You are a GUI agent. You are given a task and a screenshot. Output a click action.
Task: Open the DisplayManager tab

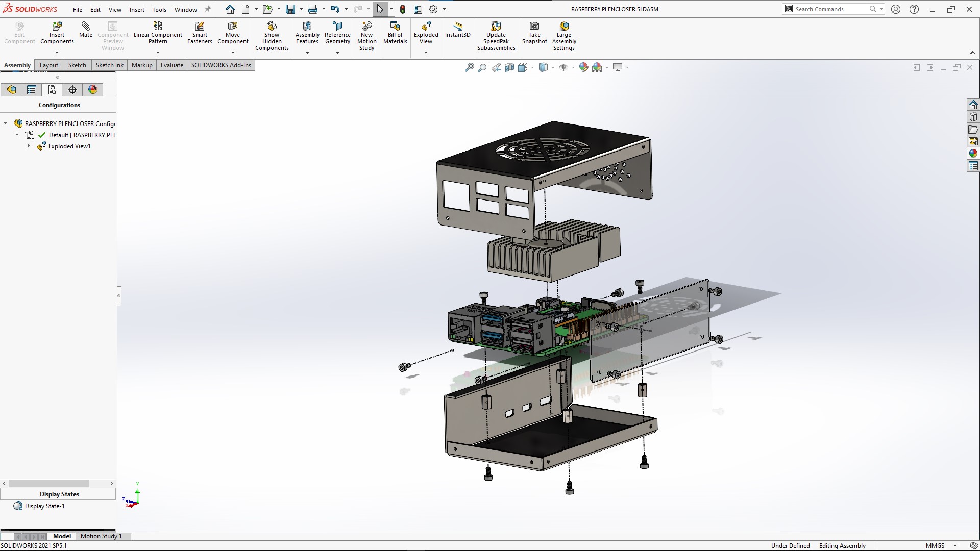93,90
